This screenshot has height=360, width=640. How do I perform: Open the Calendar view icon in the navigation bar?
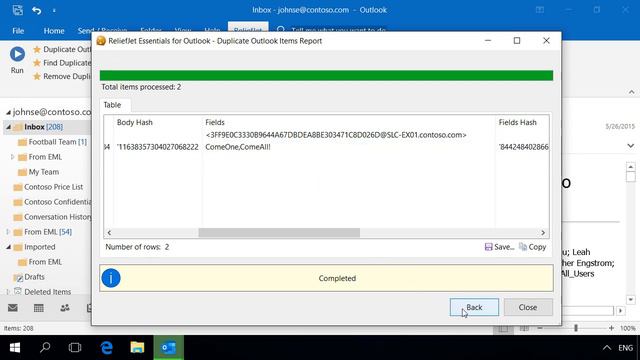point(39,308)
